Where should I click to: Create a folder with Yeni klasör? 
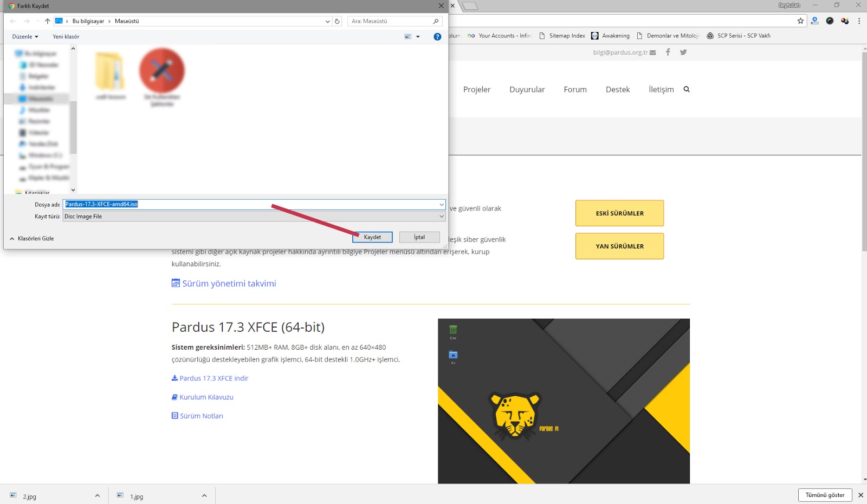click(66, 37)
